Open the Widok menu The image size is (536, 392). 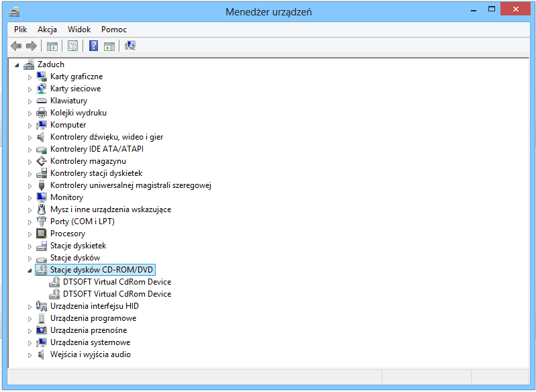click(x=79, y=30)
